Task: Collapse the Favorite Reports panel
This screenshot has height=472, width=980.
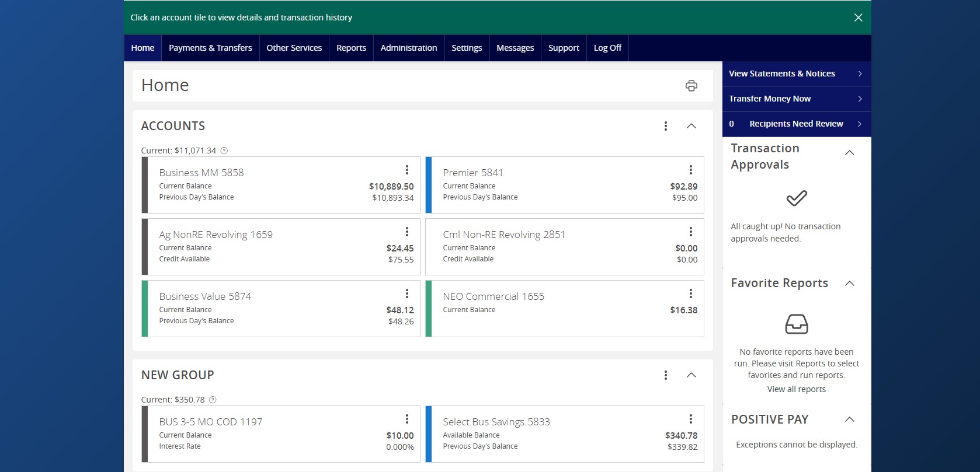Action: [x=850, y=284]
